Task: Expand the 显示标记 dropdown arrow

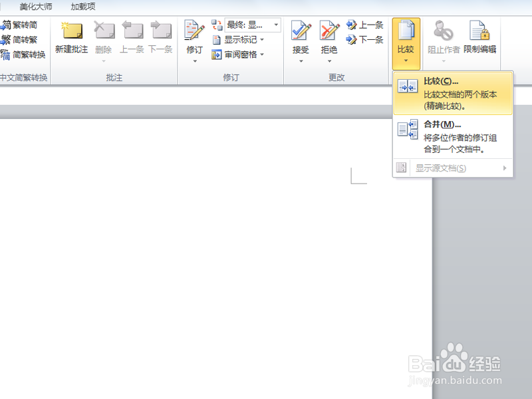Action: [262, 40]
